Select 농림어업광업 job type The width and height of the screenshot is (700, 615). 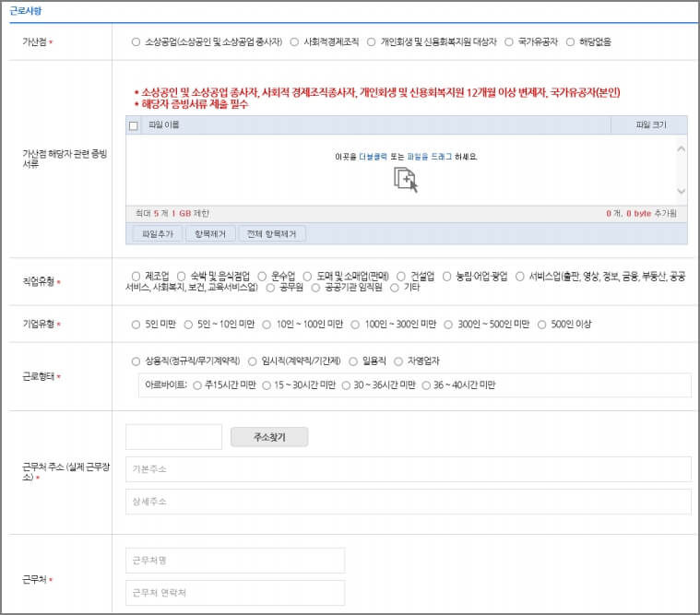pyautogui.click(x=446, y=277)
